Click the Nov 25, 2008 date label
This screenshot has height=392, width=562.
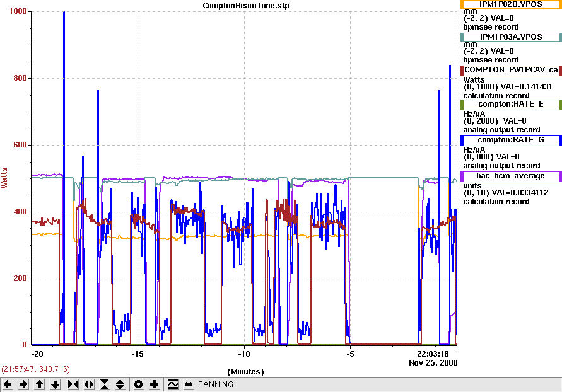pyautogui.click(x=433, y=362)
